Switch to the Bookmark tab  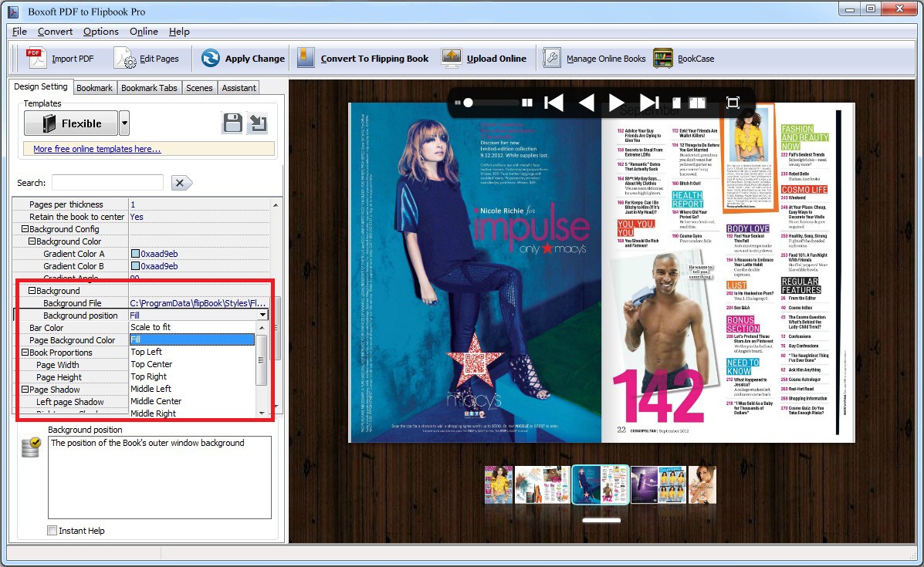click(94, 88)
